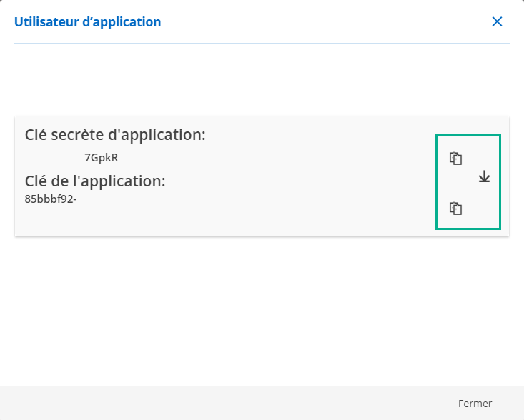Click the grey footer bar left of Fermer
The image size is (524, 420).
(x=214, y=404)
